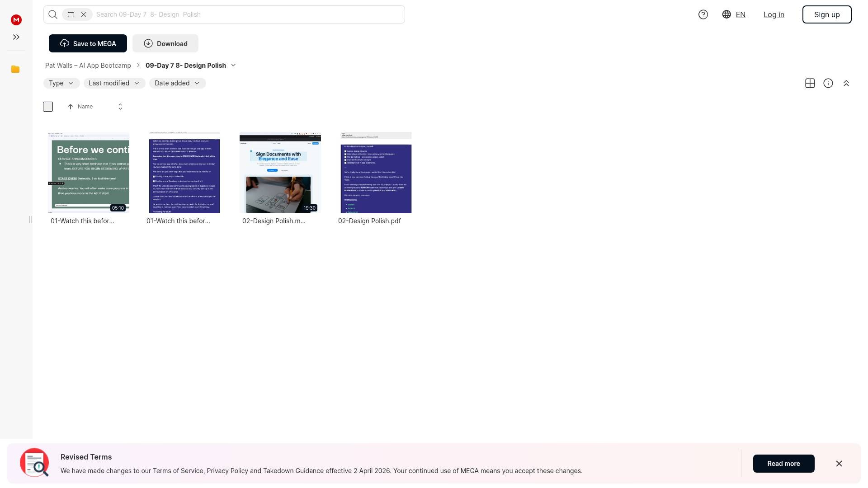The width and height of the screenshot is (868, 488).
Task: Show folder info panel icon
Action: point(828,83)
